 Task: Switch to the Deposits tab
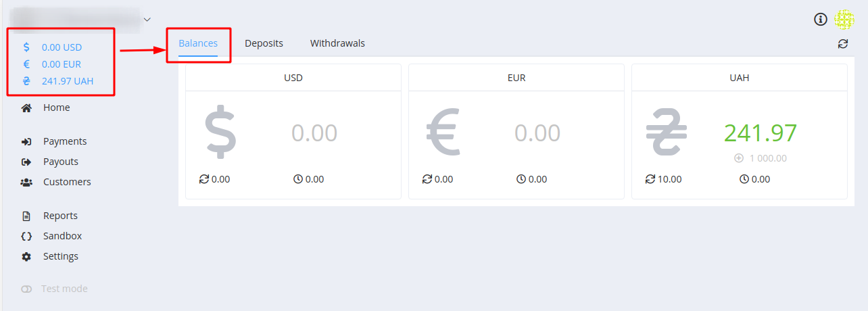coord(264,43)
